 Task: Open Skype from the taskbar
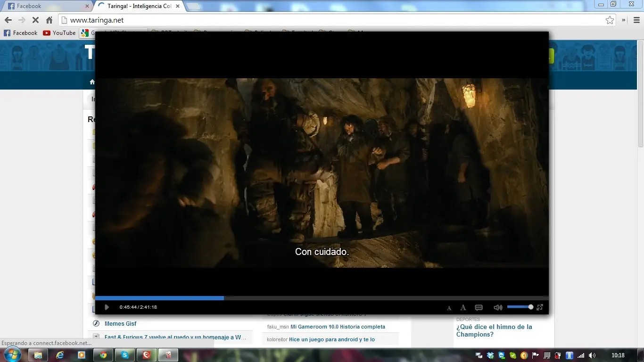125,355
